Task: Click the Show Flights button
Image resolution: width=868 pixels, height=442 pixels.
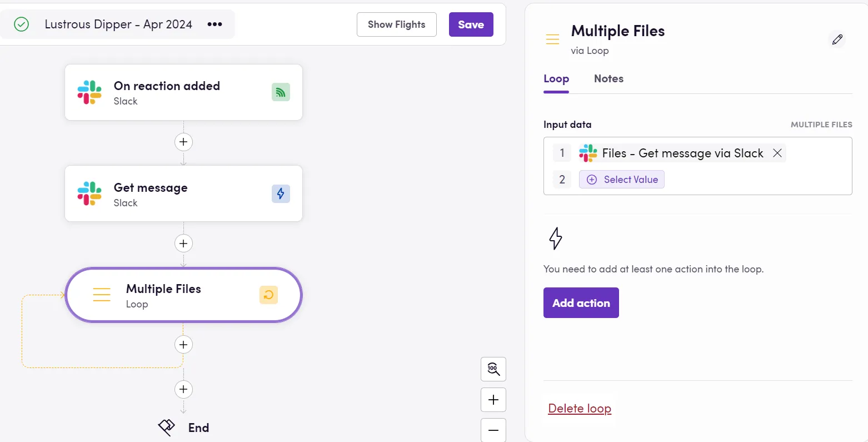Action: click(x=396, y=24)
